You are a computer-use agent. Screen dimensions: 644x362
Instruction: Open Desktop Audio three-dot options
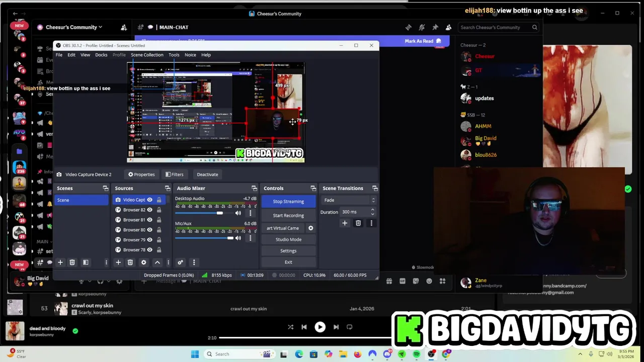[x=250, y=213]
